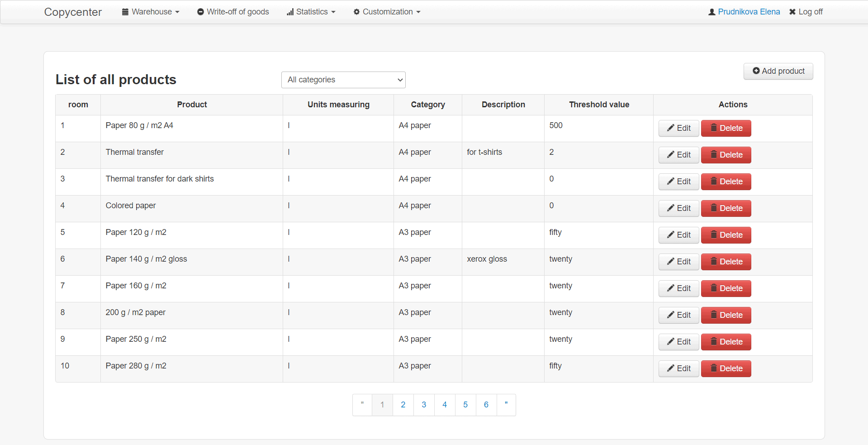Click the next page arrow in pagination
The image size is (868, 445).
(x=506, y=405)
